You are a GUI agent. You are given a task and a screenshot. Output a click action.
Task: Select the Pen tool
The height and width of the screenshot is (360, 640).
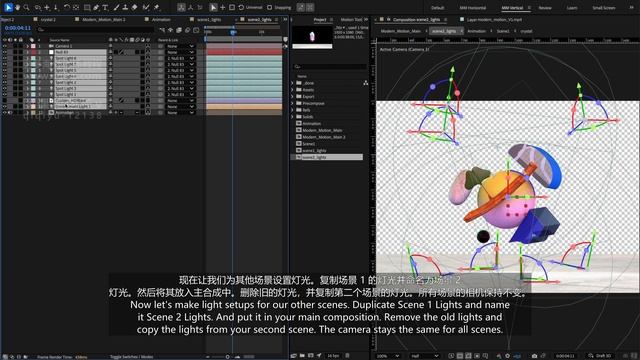[x=96, y=7]
